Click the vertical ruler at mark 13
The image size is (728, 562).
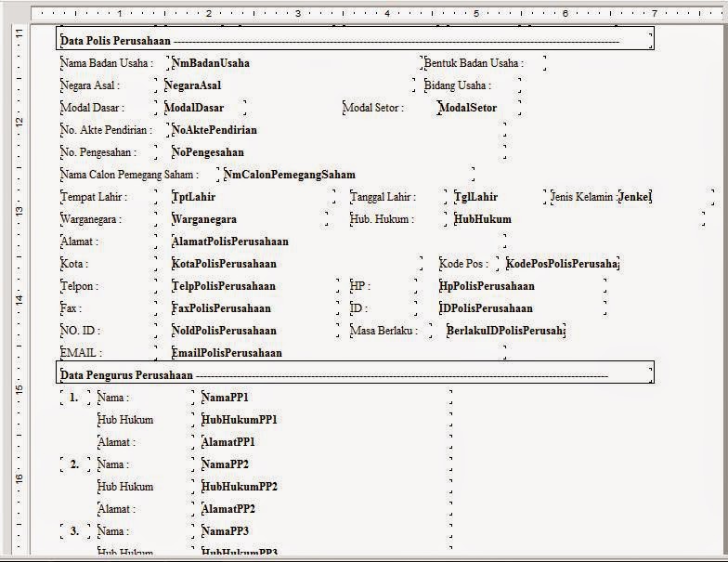19,211
